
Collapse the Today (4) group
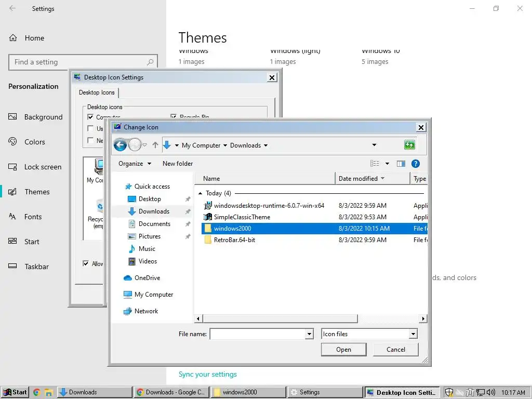[200, 193]
